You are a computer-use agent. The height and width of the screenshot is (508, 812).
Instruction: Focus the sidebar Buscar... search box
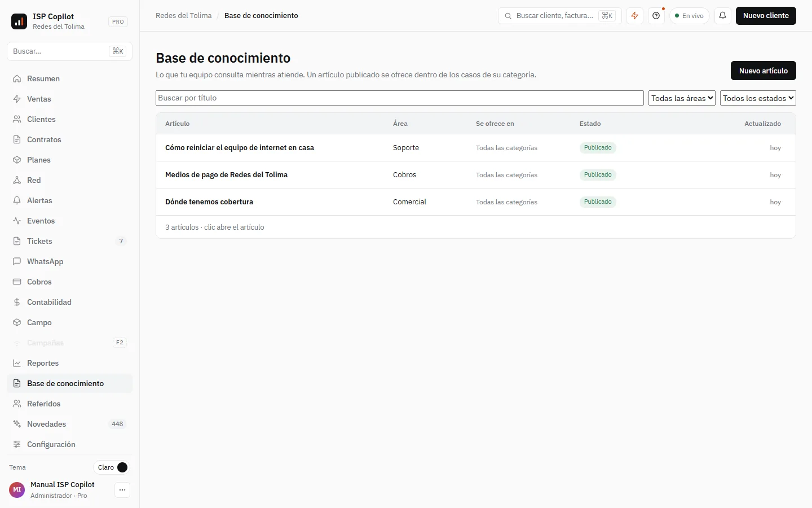coord(70,51)
